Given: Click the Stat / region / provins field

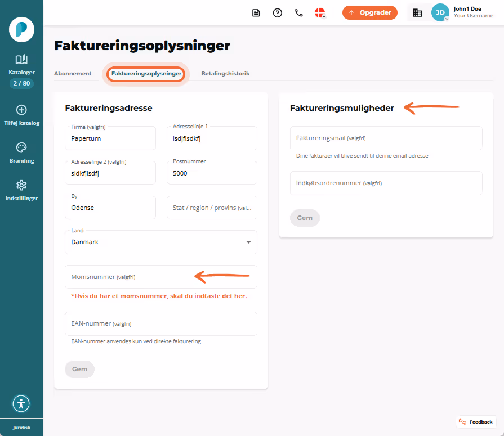Looking at the screenshot, I should (212, 208).
